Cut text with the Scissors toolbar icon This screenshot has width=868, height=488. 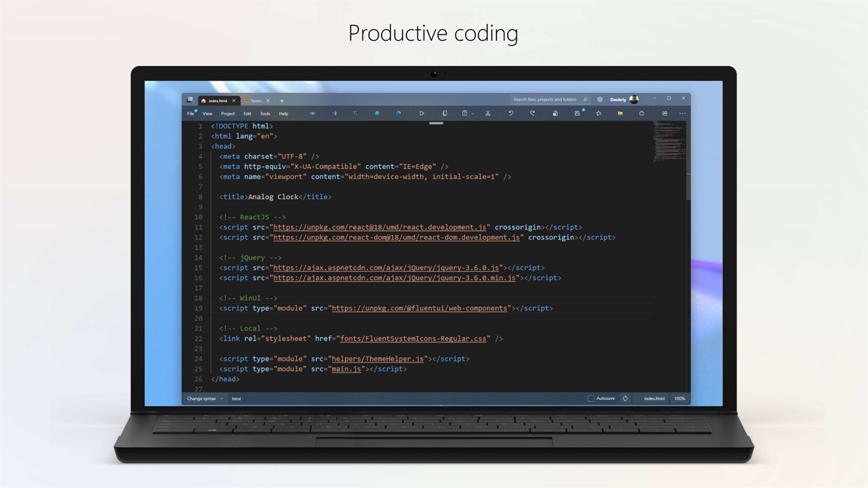coord(487,113)
